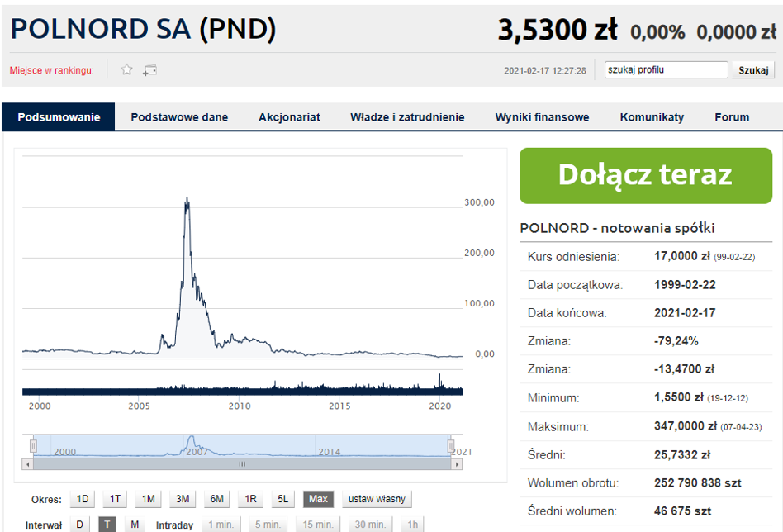Select 1 min. intraday interval

pos(221,525)
